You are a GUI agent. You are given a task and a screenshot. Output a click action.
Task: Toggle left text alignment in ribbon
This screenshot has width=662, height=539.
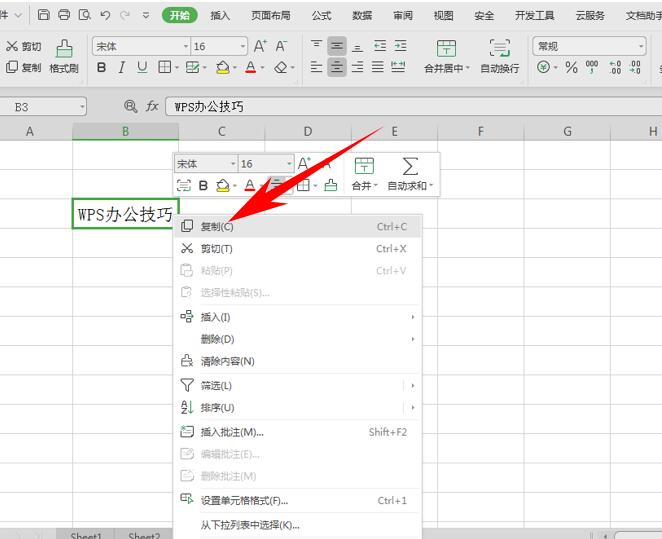[316, 67]
